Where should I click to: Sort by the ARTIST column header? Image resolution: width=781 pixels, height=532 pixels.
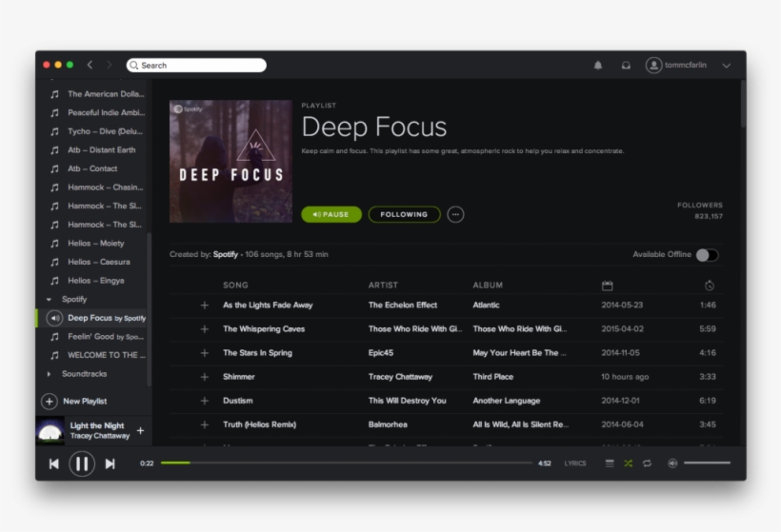coord(383,286)
